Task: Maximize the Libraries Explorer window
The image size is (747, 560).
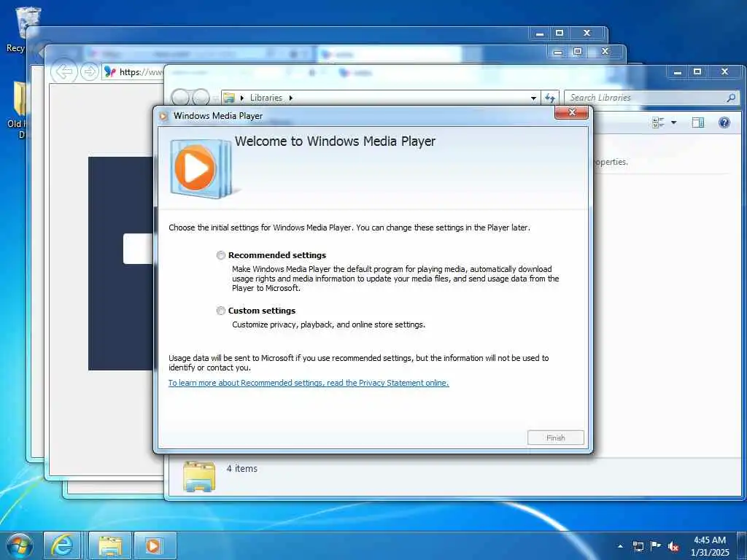Action: click(x=697, y=72)
